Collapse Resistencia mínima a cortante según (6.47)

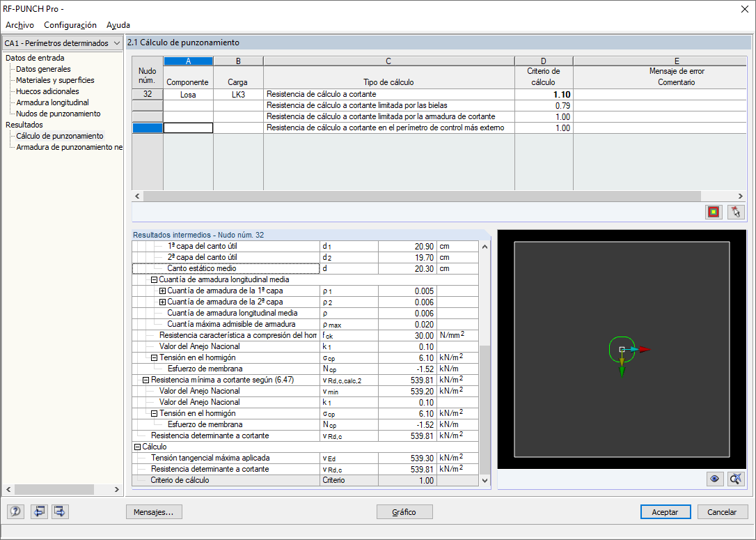point(145,380)
